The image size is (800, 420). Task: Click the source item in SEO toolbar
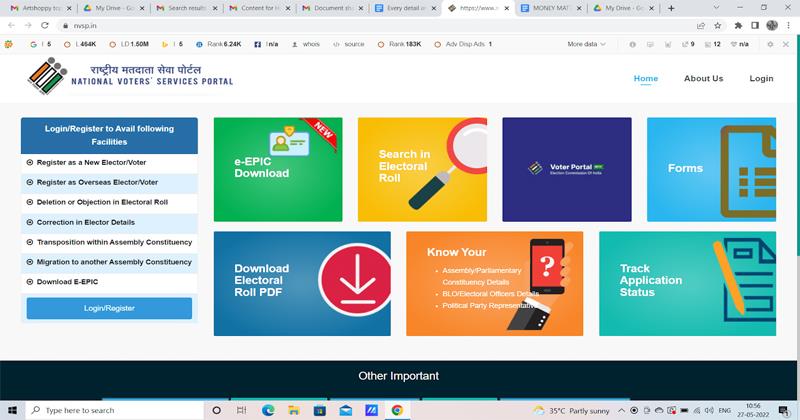(348, 44)
